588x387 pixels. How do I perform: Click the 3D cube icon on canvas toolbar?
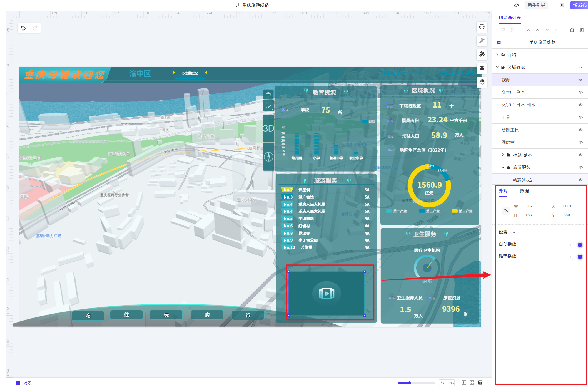pos(482,68)
